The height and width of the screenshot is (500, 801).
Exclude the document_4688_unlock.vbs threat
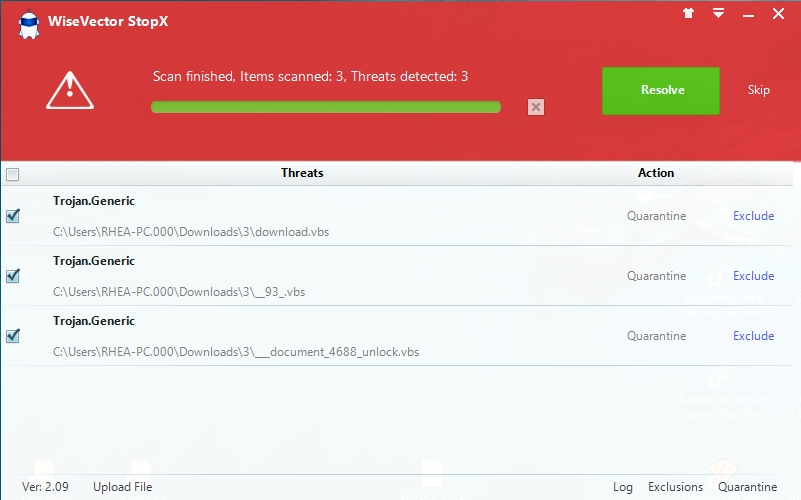(753, 336)
